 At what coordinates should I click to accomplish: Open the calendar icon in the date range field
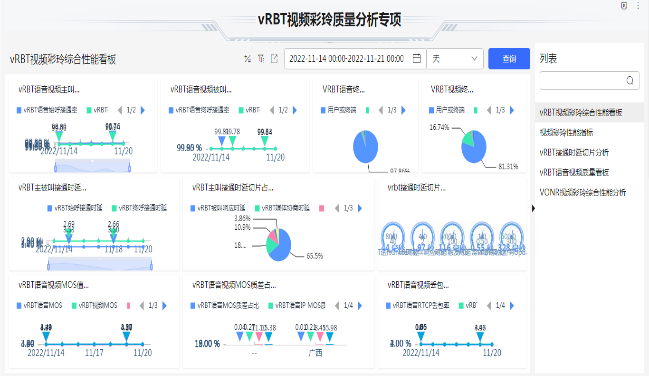click(417, 58)
